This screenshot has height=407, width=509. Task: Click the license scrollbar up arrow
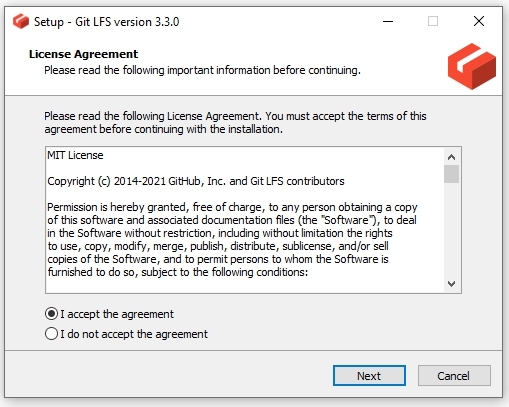point(452,157)
